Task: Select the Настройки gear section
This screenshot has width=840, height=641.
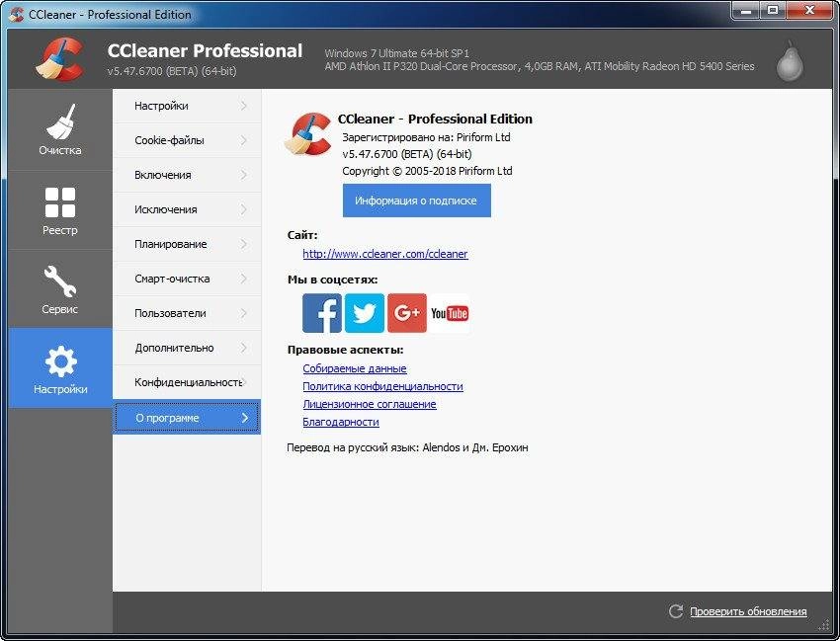Action: 60,367
